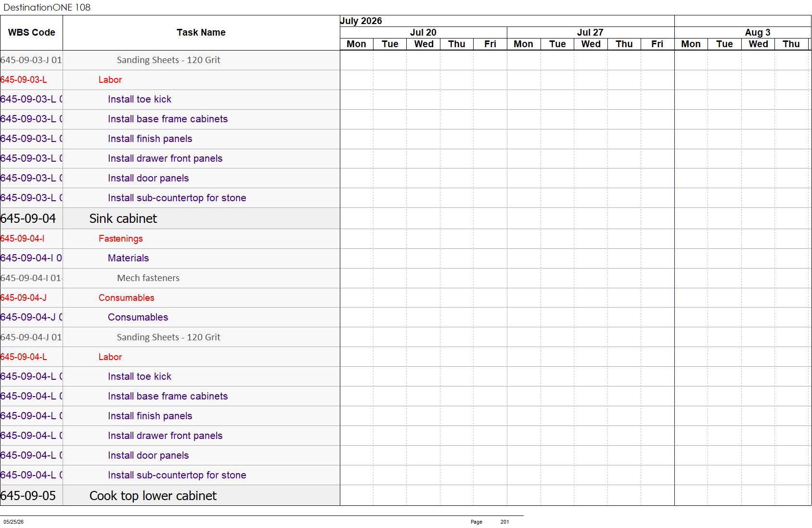This screenshot has height=528, width=812.
Task: Click the WBS Code column header
Action: (x=31, y=33)
